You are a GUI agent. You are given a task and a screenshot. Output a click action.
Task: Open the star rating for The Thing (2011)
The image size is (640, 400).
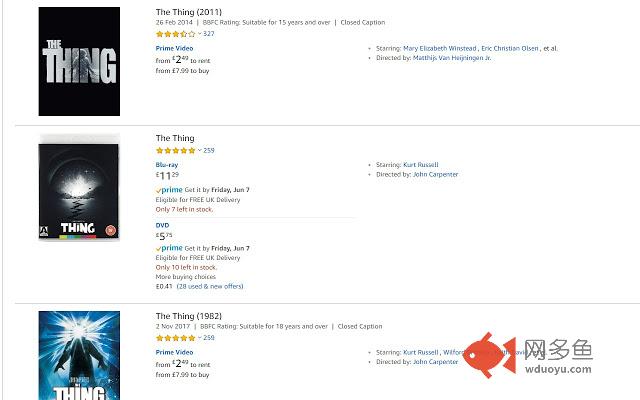176,34
